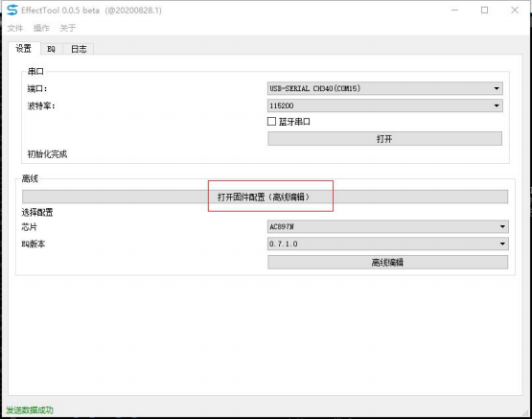Enable the 蓝牙串口 checkbox
Image resolution: width=532 pixels, height=419 pixels.
tap(271, 122)
